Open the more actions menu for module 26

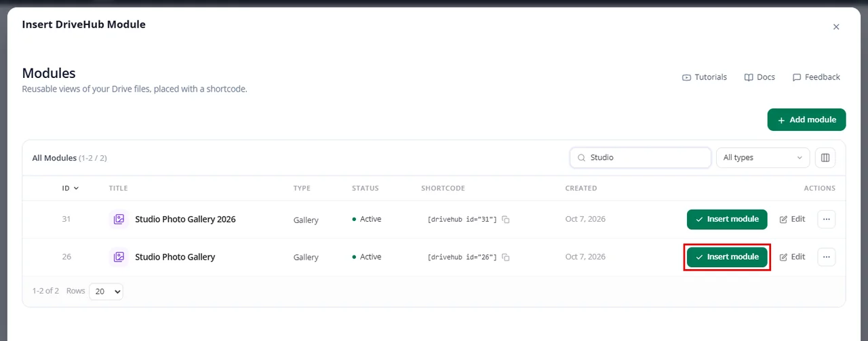click(827, 257)
